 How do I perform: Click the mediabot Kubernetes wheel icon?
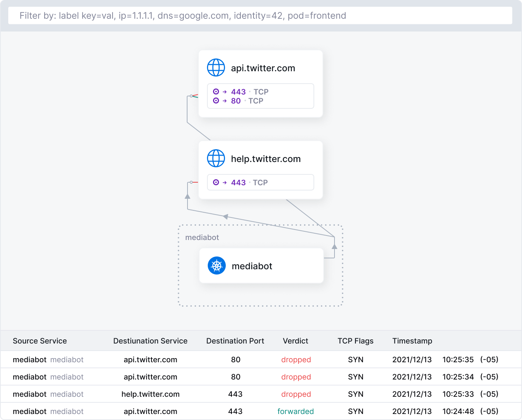point(217,266)
